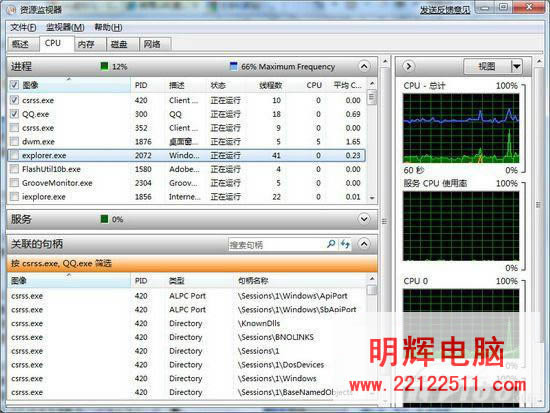Click the green services usage indicator showing 0%

coord(104,219)
